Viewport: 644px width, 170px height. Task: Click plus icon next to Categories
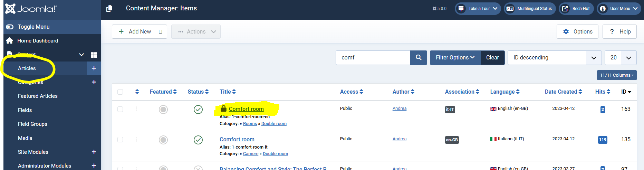94,82
